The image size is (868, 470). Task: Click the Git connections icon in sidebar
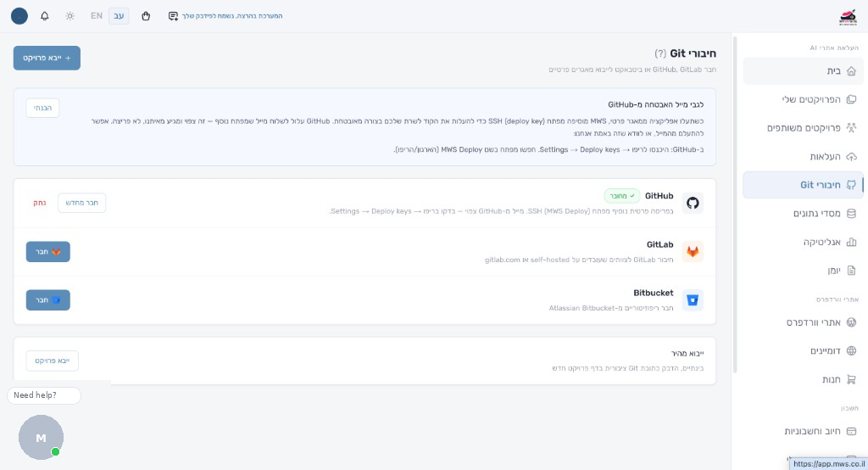pos(851,185)
